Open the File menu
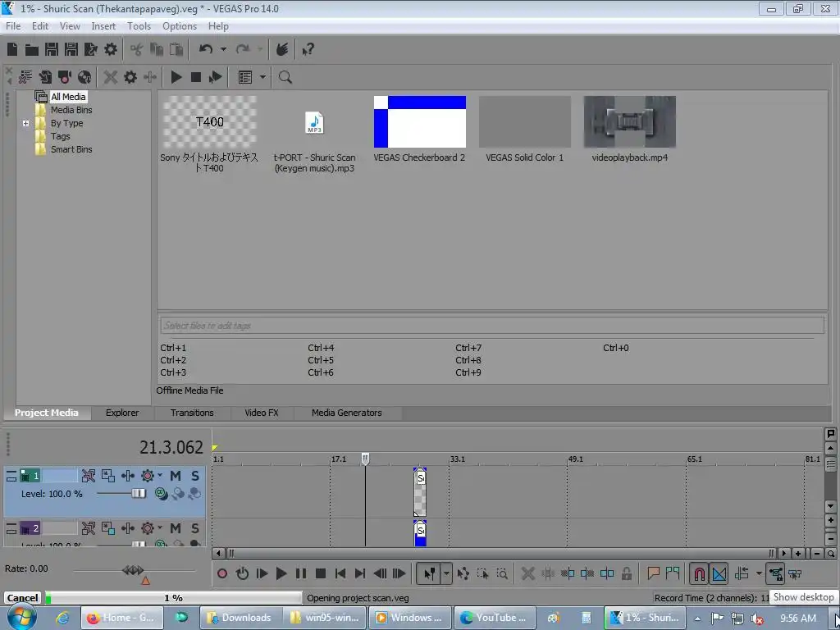 click(13, 25)
